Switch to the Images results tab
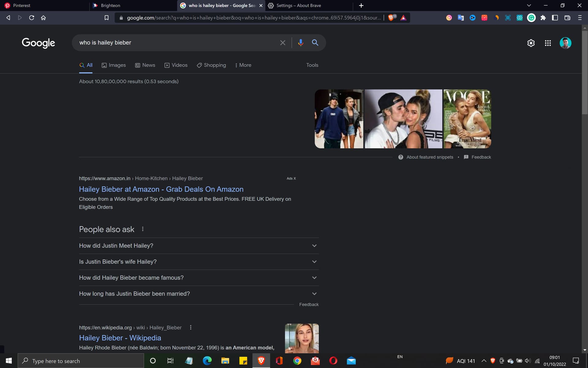The width and height of the screenshot is (588, 368). [114, 65]
